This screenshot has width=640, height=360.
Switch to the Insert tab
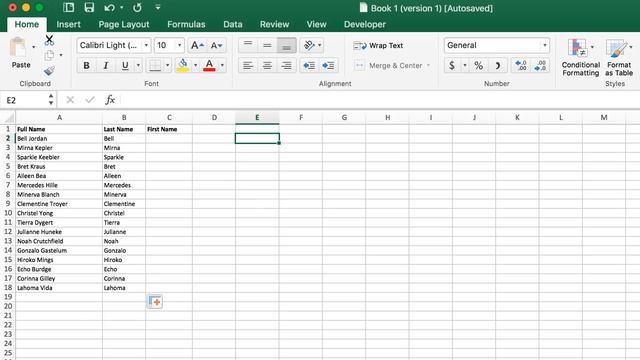[x=68, y=24]
